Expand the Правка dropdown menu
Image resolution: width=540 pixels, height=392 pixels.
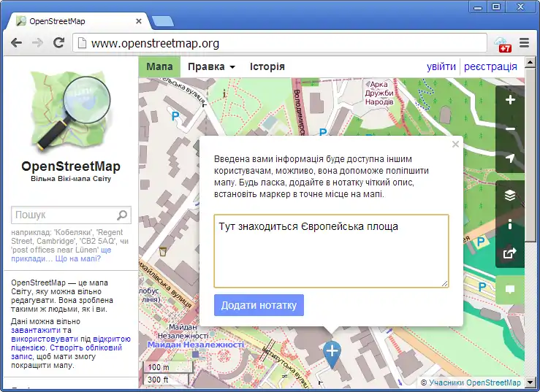point(211,66)
